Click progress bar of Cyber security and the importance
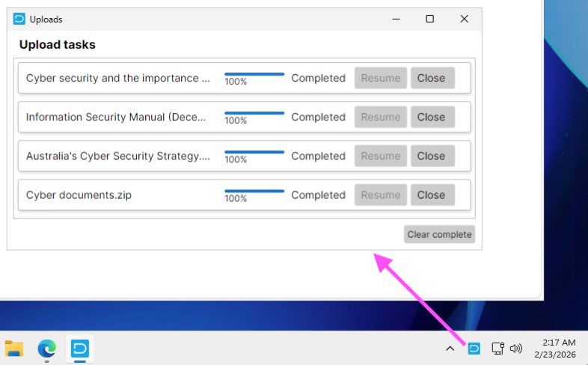 (x=254, y=74)
